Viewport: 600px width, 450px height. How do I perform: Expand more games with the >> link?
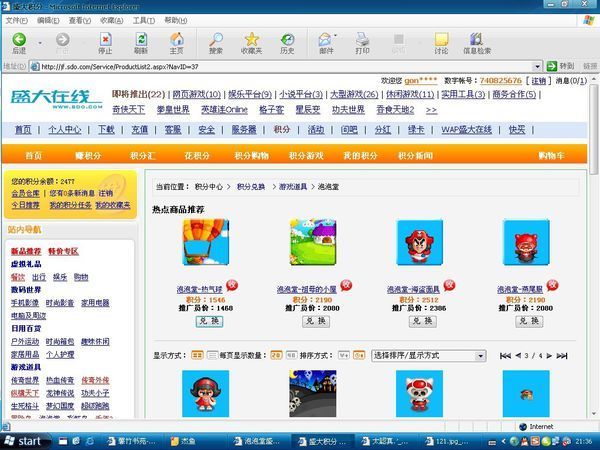pos(431,110)
